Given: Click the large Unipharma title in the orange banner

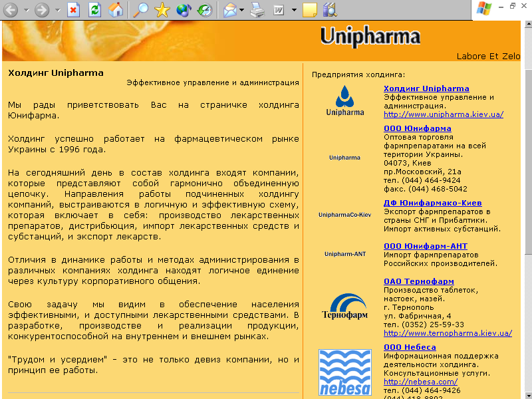Looking at the screenshot, I should pyautogui.click(x=370, y=37).
